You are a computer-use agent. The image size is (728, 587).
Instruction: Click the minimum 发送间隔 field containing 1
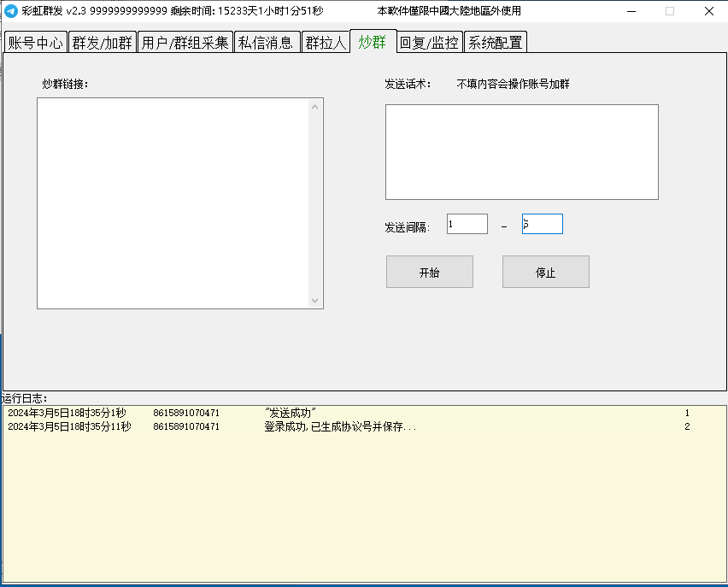click(467, 224)
